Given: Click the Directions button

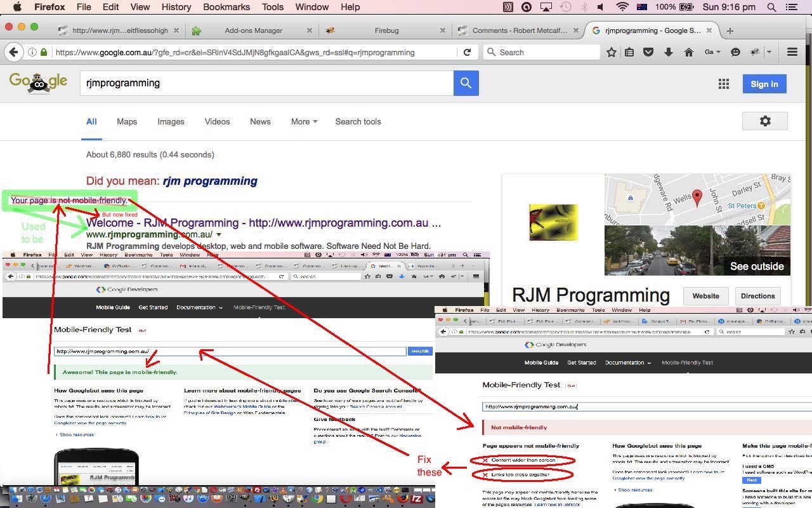Looking at the screenshot, I should 757,296.
